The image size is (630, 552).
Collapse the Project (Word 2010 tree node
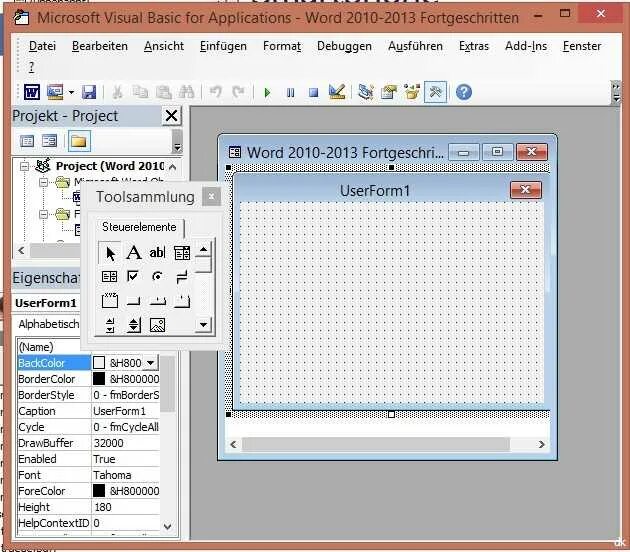tap(25, 166)
